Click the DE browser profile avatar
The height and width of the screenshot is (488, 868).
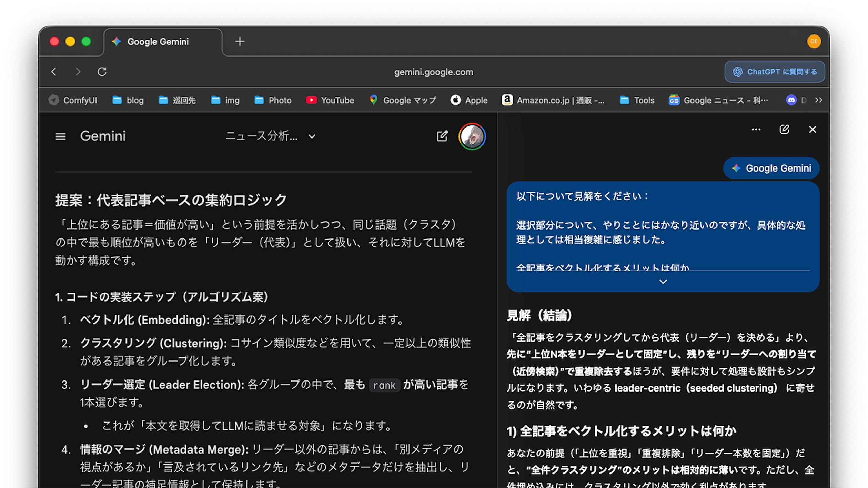814,41
